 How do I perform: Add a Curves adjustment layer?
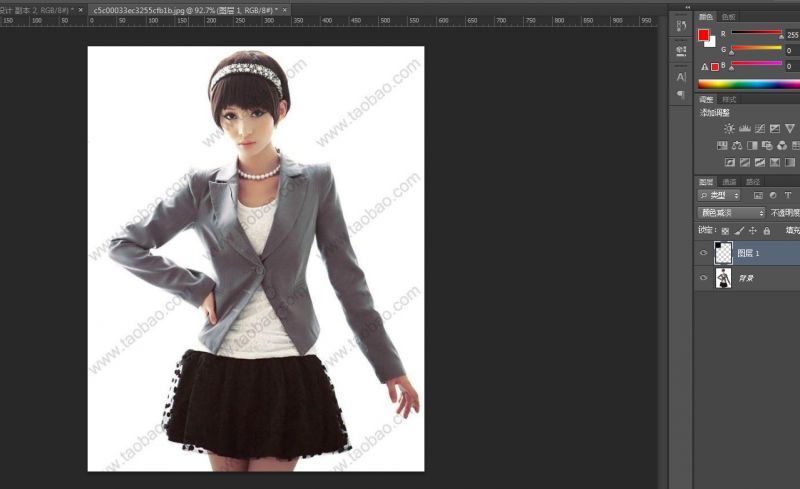pyautogui.click(x=760, y=129)
